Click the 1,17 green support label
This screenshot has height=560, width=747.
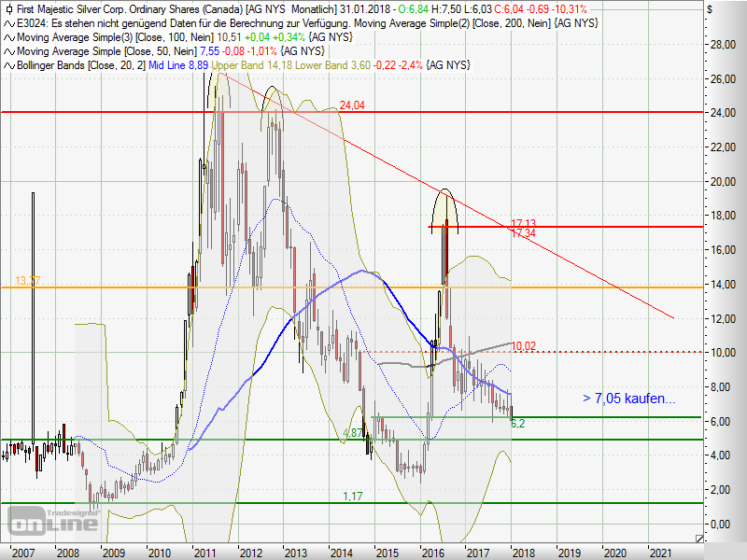click(x=353, y=497)
